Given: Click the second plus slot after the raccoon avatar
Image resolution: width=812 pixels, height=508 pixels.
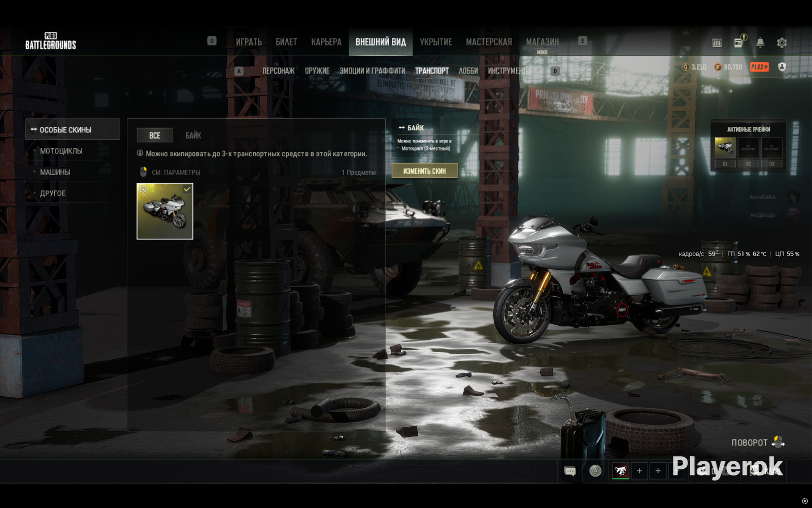Looking at the screenshot, I should (658, 471).
